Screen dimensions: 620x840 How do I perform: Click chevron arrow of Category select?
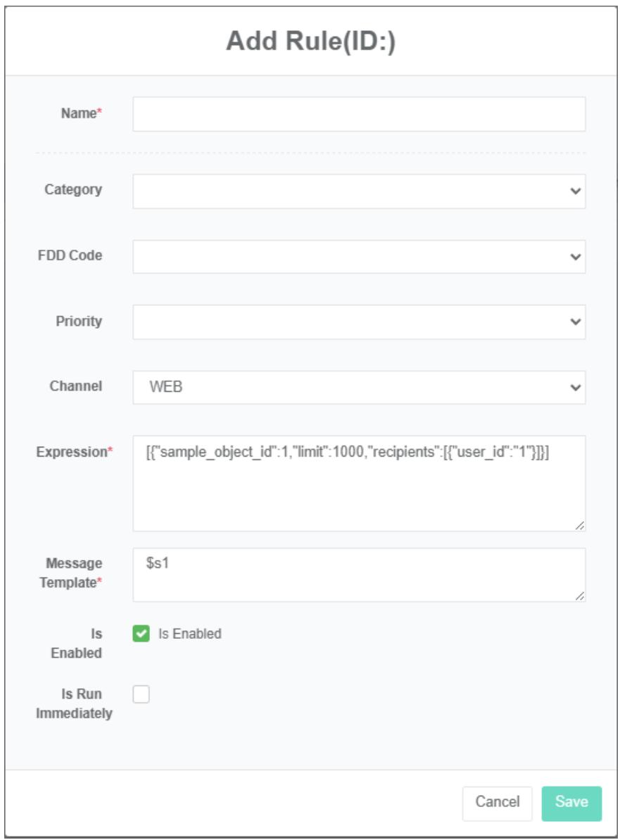tap(576, 191)
